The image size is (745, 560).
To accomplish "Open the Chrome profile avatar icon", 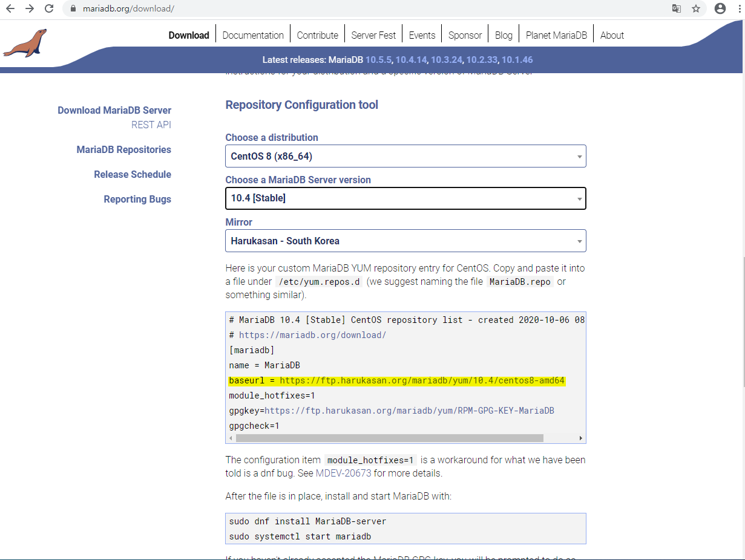I will tap(720, 9).
